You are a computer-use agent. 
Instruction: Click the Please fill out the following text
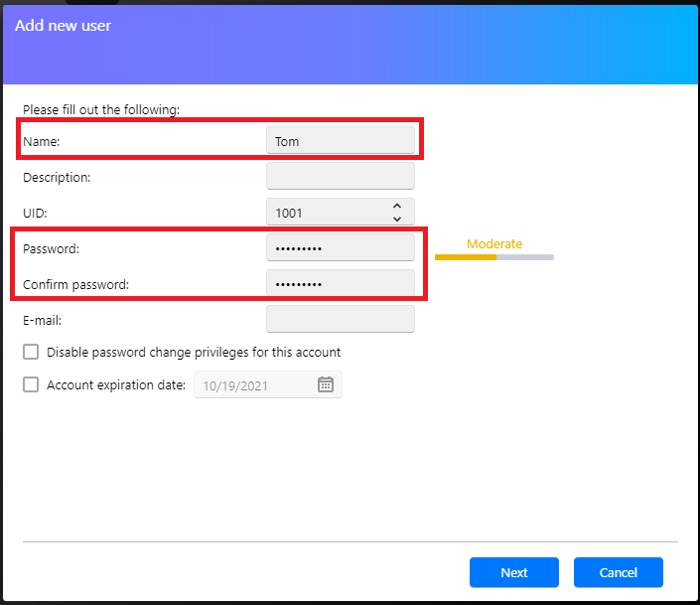coord(100,109)
